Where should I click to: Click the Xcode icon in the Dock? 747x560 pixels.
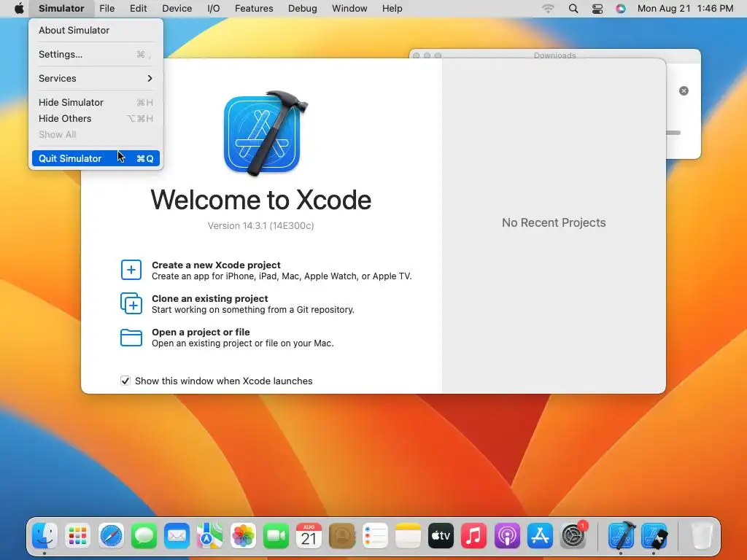tap(622, 535)
